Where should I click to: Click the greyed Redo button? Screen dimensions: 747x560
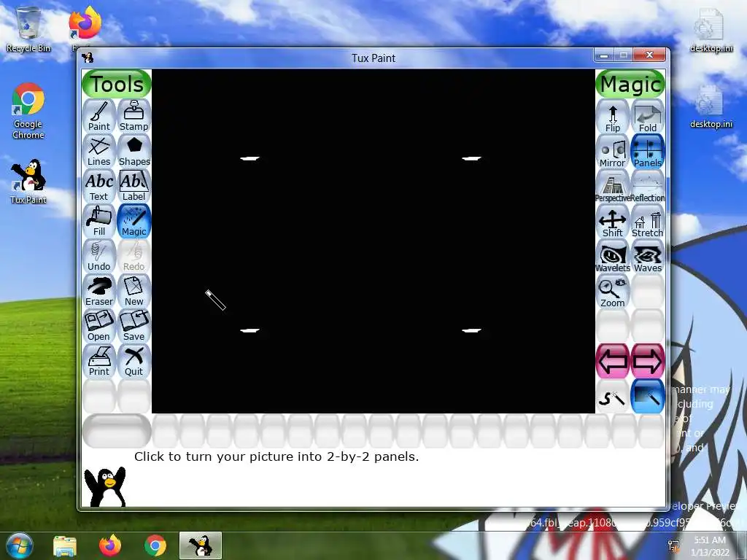click(x=134, y=256)
